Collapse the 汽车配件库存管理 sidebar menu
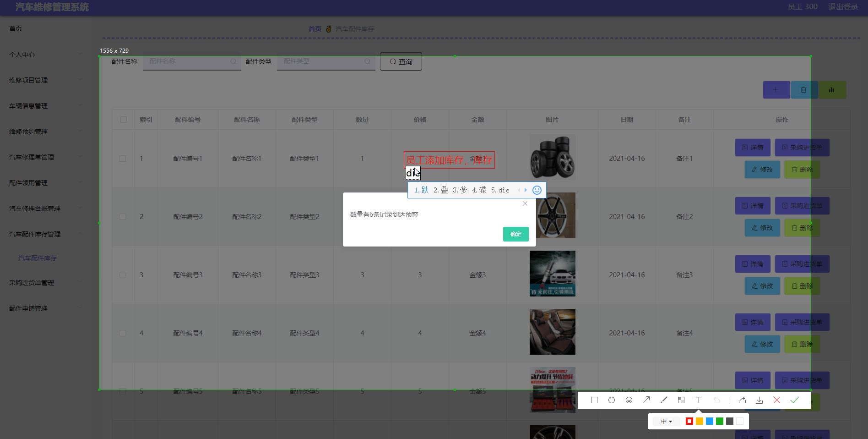The image size is (868, 439). point(46,234)
